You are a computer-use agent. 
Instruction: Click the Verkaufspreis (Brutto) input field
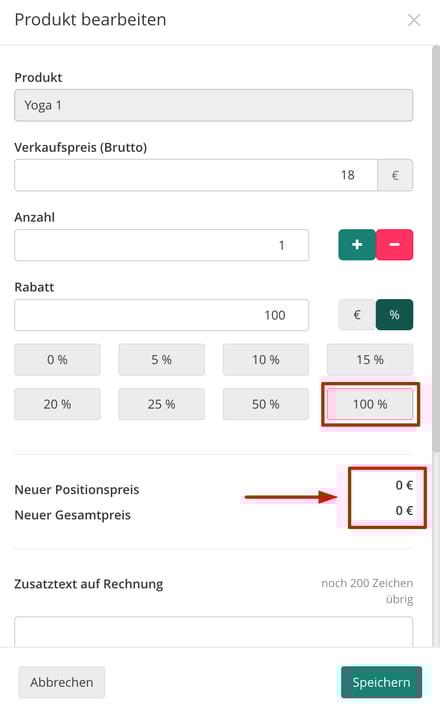196,175
